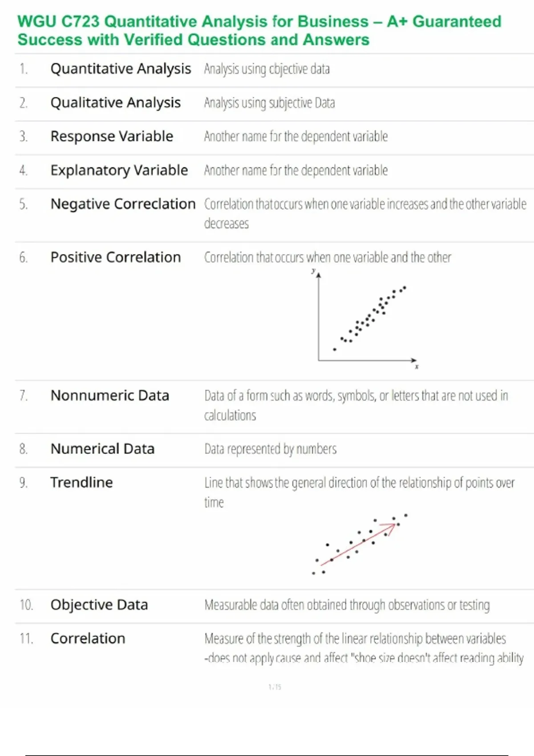Select the "Trendline" term
Screen dimensions: 534x756
point(81,483)
